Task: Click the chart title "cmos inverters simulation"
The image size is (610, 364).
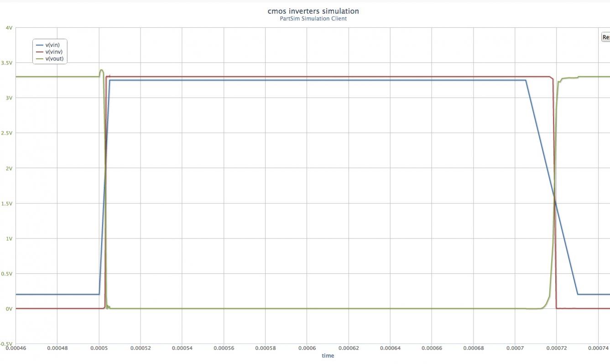Action: pos(313,11)
